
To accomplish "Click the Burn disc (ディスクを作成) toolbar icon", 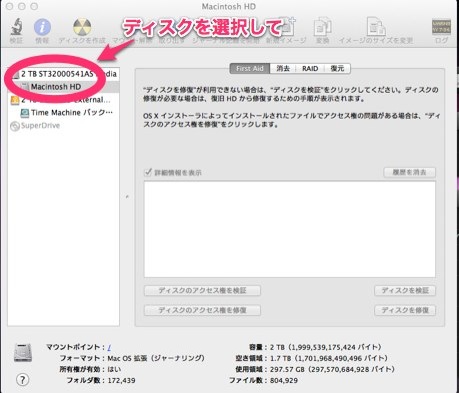I will click(82, 27).
